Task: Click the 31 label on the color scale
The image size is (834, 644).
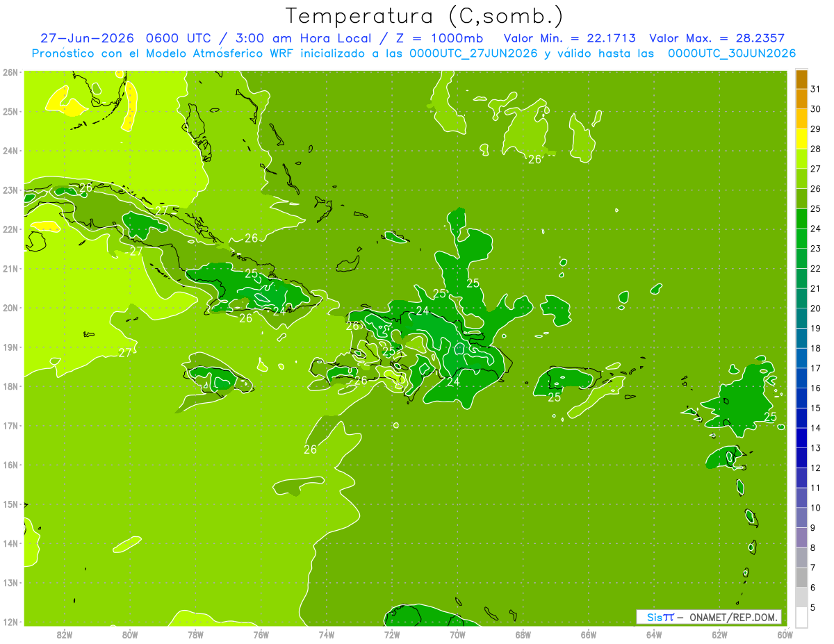Action: tap(815, 89)
